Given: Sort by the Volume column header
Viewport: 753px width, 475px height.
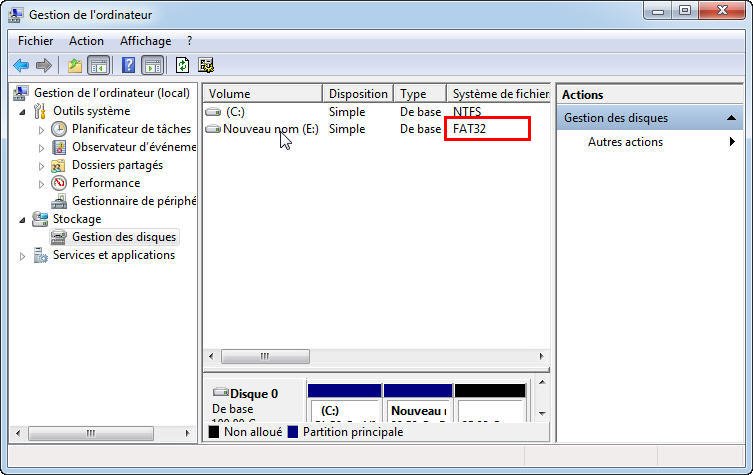Looking at the screenshot, I should [263, 94].
